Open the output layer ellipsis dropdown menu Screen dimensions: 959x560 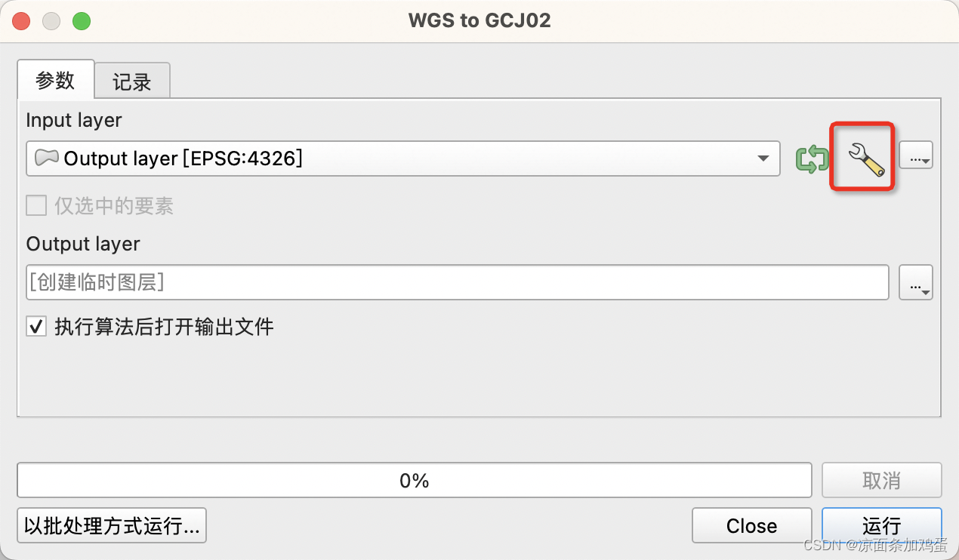(x=916, y=282)
